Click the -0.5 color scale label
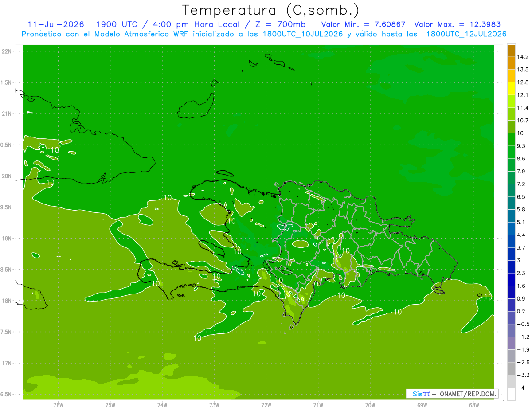Viewport: 532px width, 411px height. [523, 324]
